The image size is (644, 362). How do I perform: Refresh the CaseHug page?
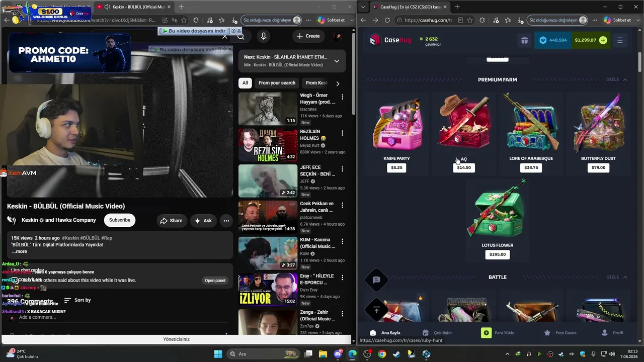[x=387, y=20]
